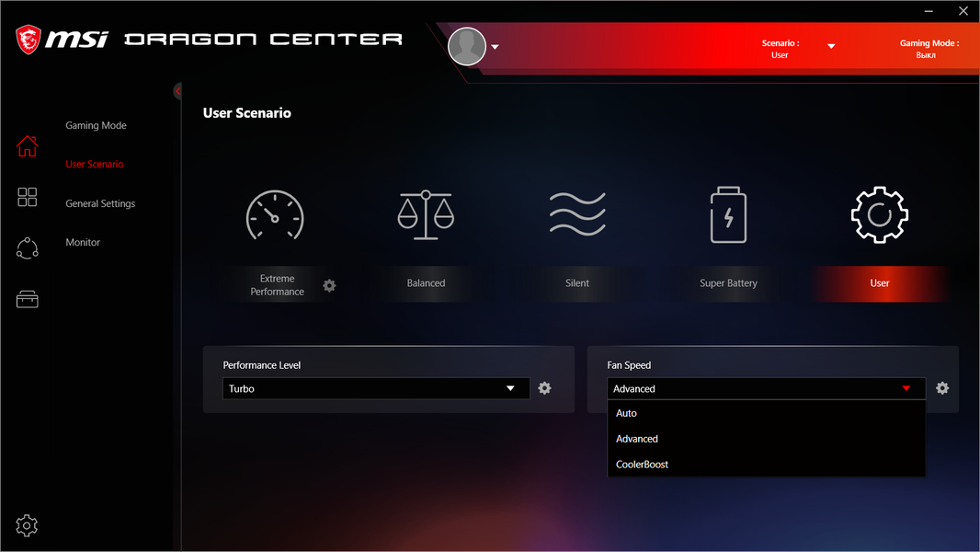
Task: Activate the Balanced scenario button
Action: [x=427, y=283]
